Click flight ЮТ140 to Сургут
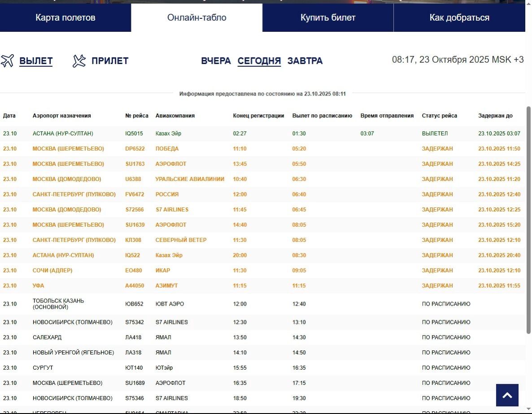Viewport: 532px width, 414px height. point(134,368)
